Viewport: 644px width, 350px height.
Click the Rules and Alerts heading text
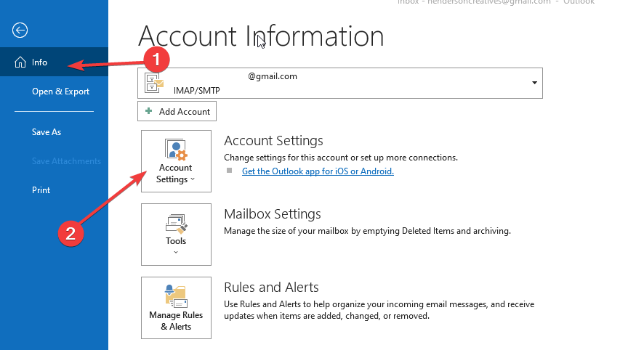click(271, 288)
